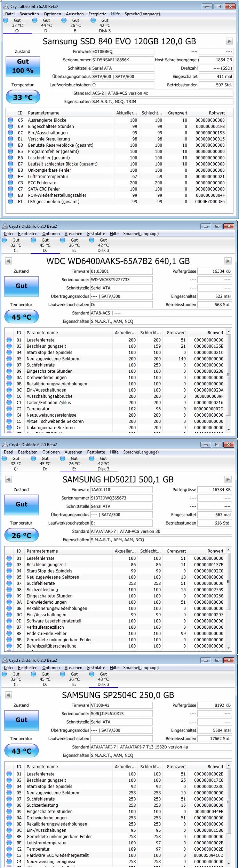Select E: drive tab in the SAMSUNG HD502IJ window
Image resolution: width=239 pixels, height=868 pixels.
74,464
